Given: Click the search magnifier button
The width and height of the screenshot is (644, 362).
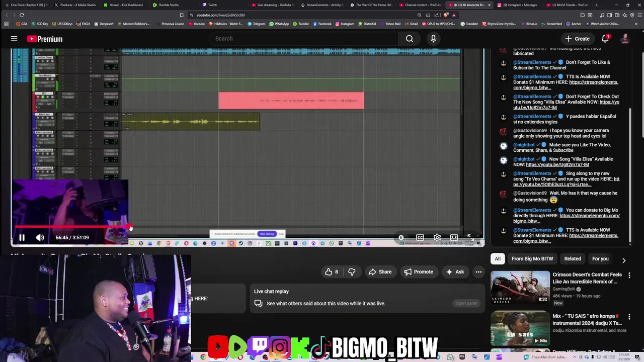Looking at the screenshot, I should point(410,39).
